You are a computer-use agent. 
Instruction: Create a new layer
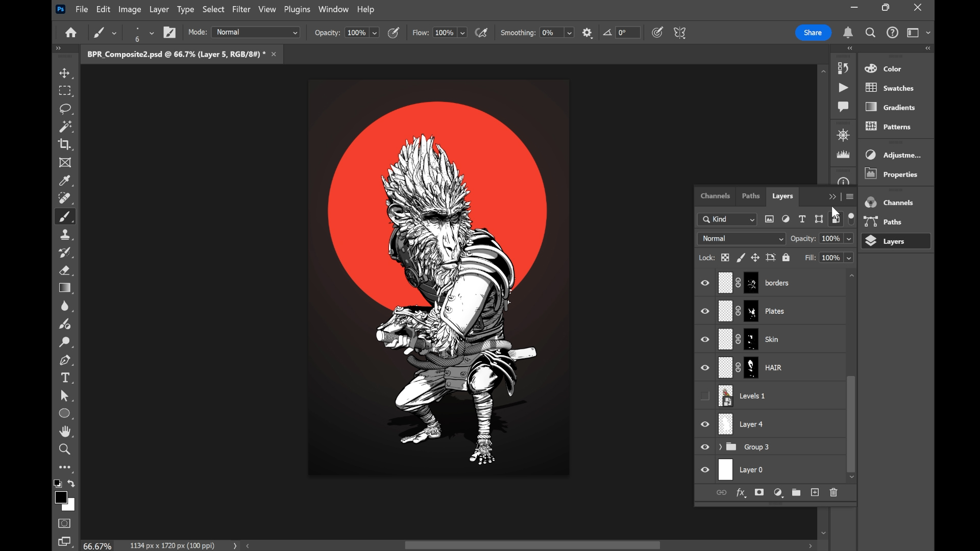coord(815,493)
